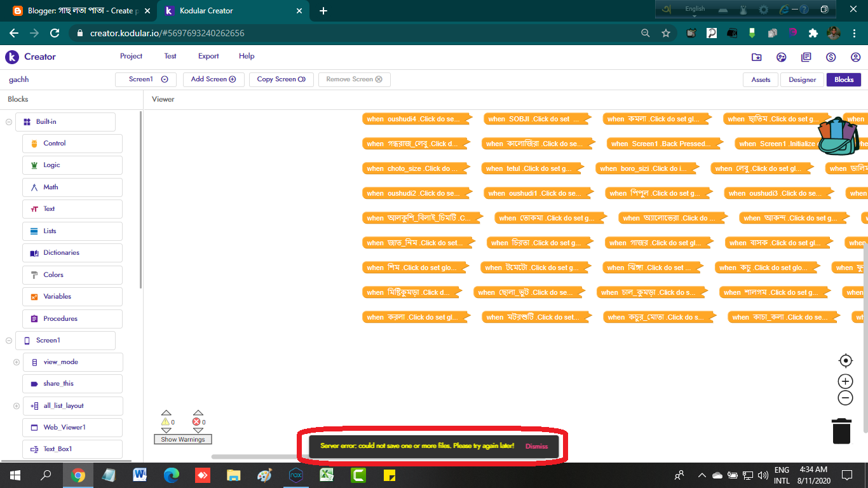The height and width of the screenshot is (488, 868).
Task: Go to previous warning with up arrow
Action: (x=166, y=413)
